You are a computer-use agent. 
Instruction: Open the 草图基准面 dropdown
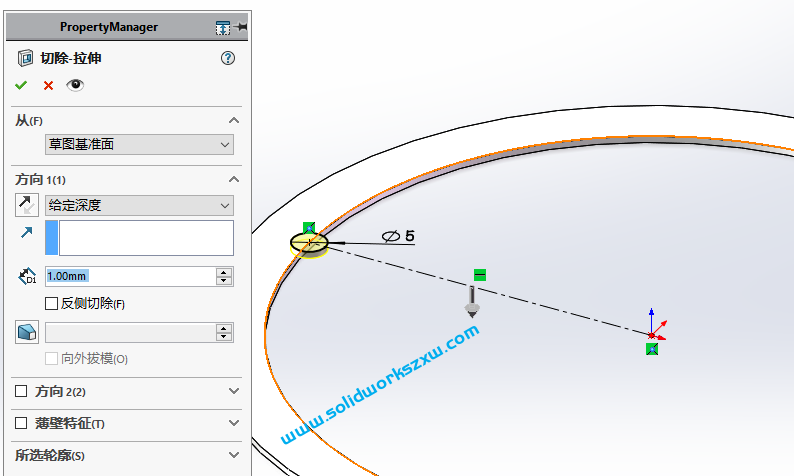click(x=139, y=145)
